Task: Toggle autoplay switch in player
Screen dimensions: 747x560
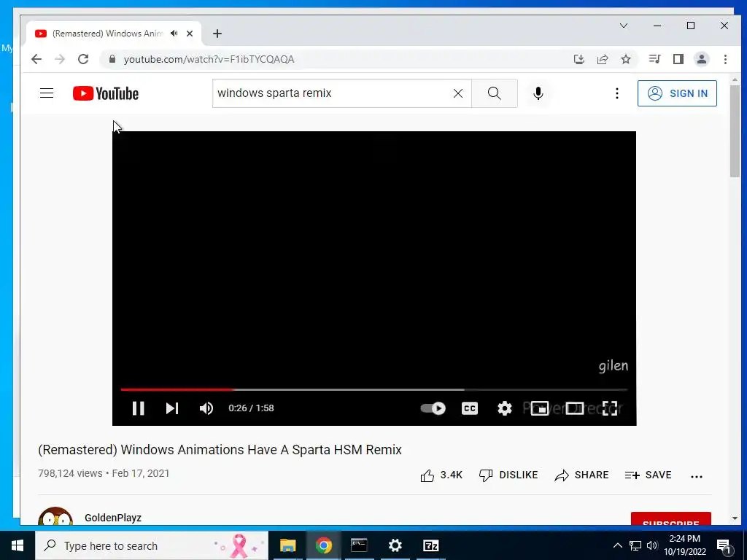Action: click(433, 408)
